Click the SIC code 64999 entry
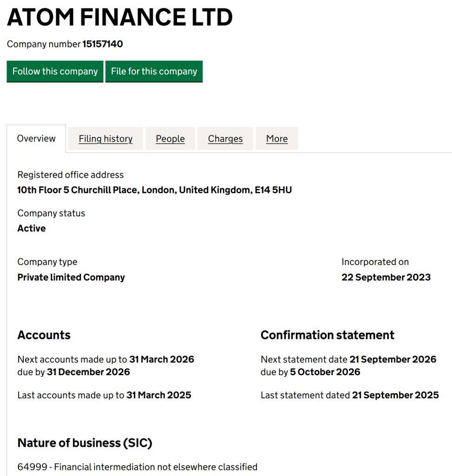Image resolution: width=452 pixels, height=476 pixels. point(138,467)
